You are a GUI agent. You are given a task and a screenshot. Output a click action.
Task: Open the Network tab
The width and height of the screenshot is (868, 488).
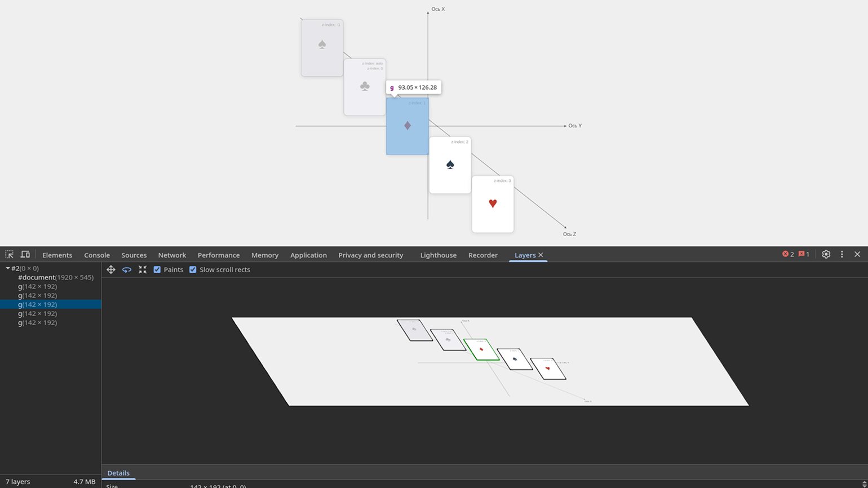pyautogui.click(x=172, y=255)
